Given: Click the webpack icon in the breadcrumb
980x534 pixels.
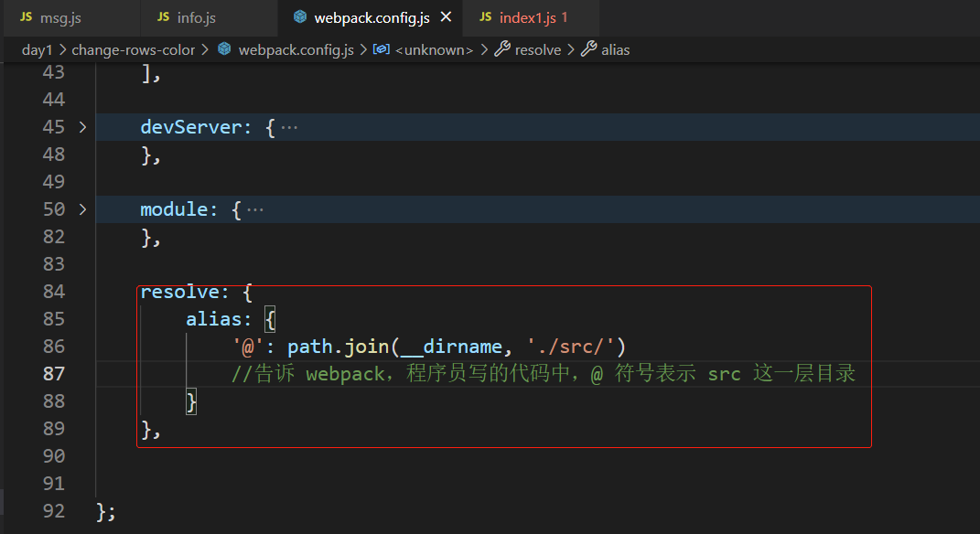Looking at the screenshot, I should pyautogui.click(x=224, y=48).
